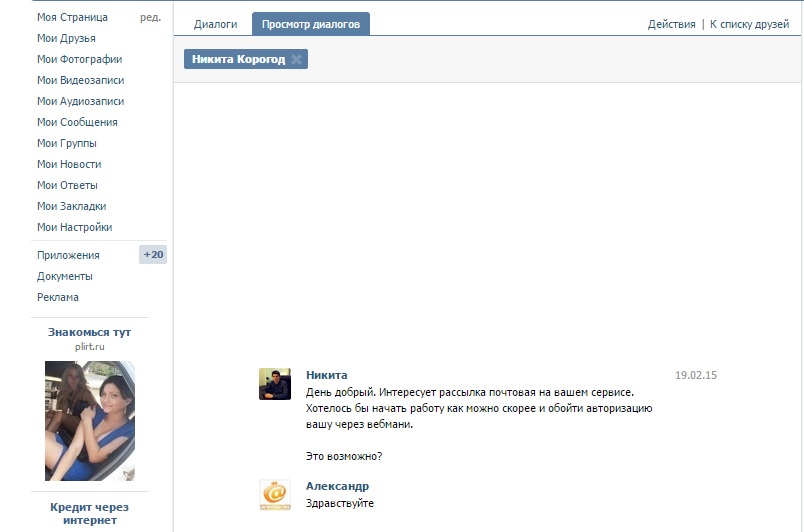Screen dimensions: 804x532
Task: Click sender name Александр in reply
Action: pos(337,486)
